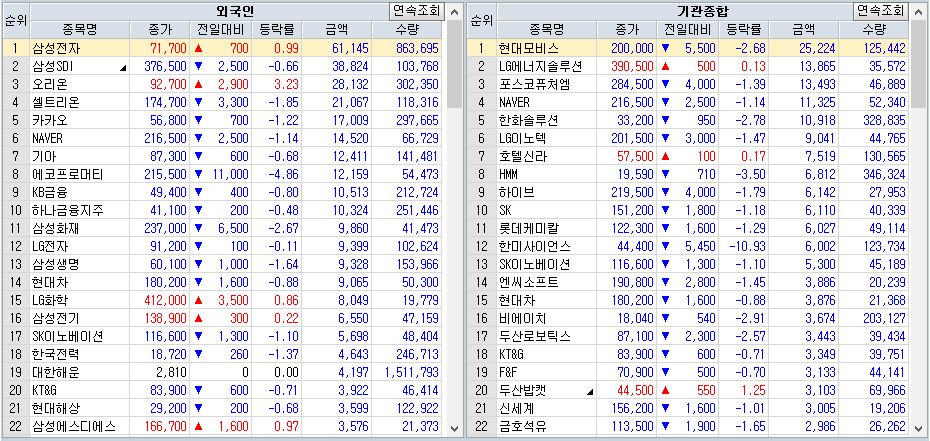Click the 외국인 panel title
Screen dimensions: 930x441
[235, 11]
